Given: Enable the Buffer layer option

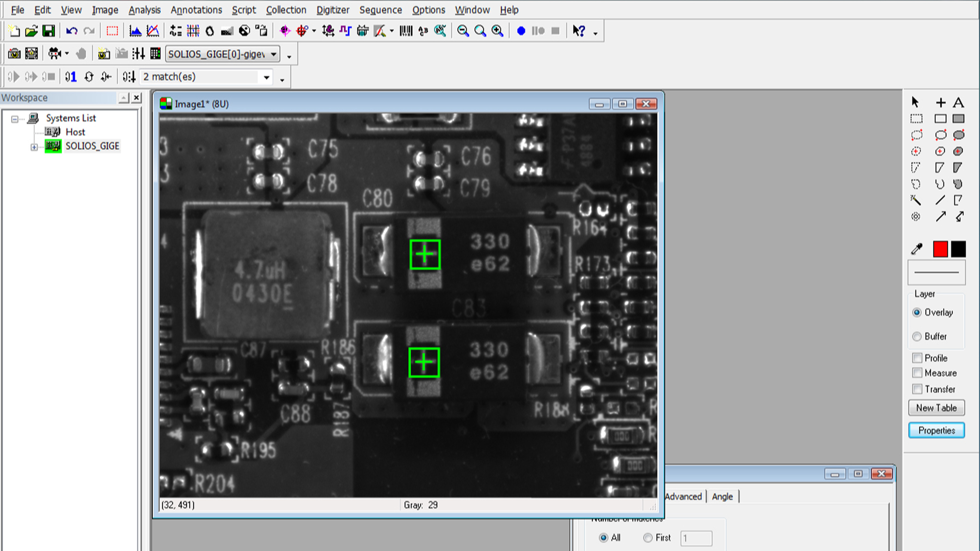Looking at the screenshot, I should click(917, 337).
